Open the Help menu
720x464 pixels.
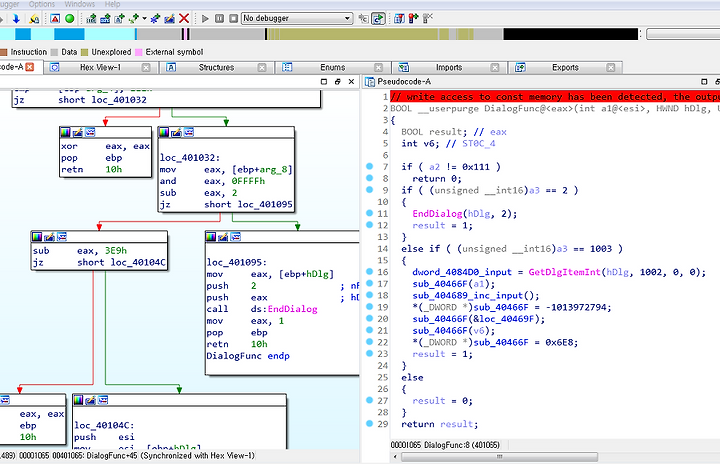tap(112, 4)
